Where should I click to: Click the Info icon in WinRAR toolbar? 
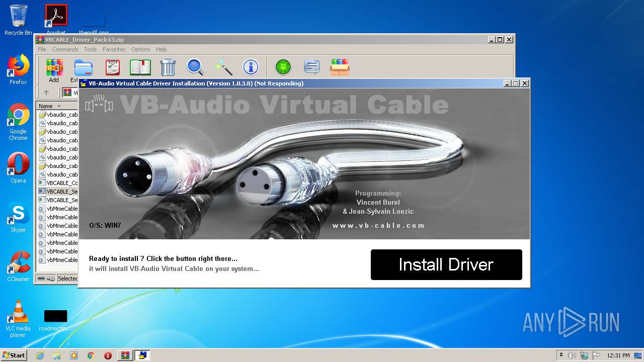[x=251, y=67]
